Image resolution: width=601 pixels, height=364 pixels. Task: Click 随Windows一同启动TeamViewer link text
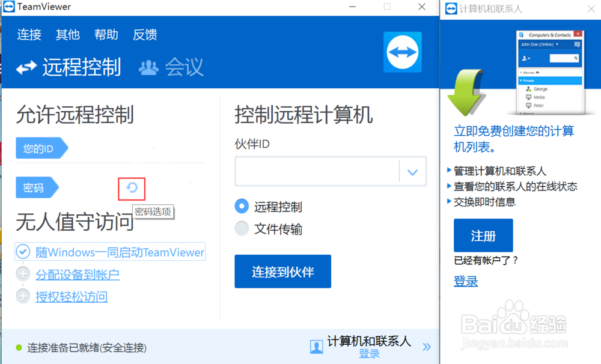[x=120, y=252]
